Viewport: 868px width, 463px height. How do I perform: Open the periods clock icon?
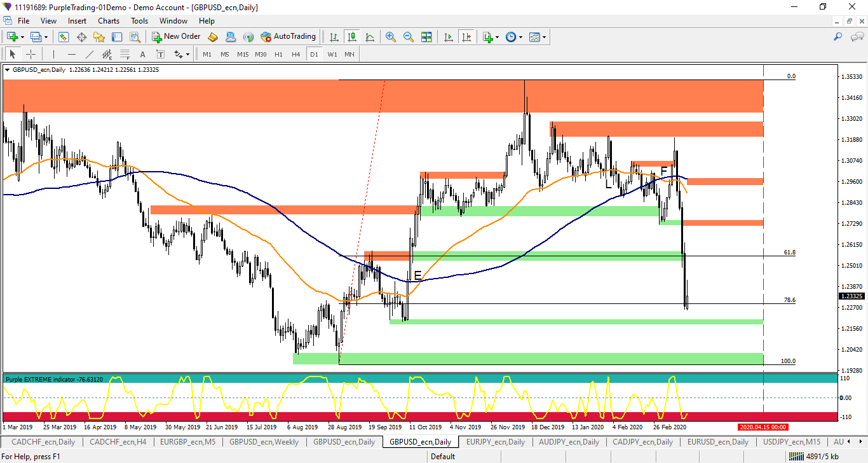(x=511, y=37)
